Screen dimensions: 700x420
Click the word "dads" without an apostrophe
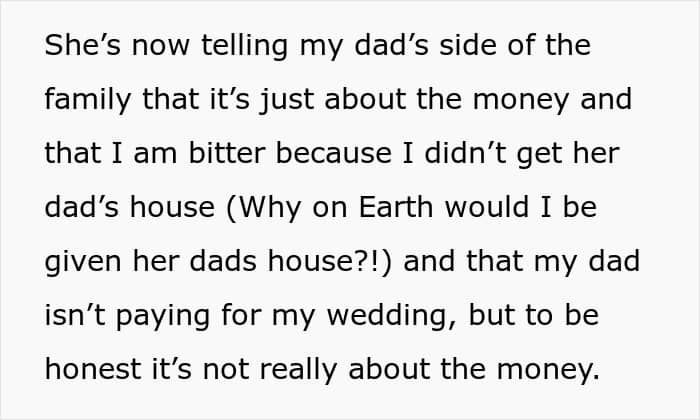(223, 261)
